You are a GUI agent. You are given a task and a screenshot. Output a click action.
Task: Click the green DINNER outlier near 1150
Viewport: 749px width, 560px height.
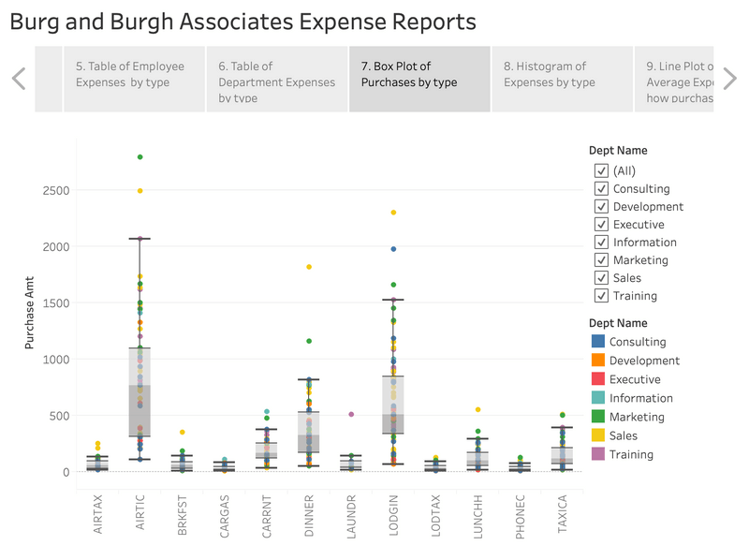coord(309,341)
